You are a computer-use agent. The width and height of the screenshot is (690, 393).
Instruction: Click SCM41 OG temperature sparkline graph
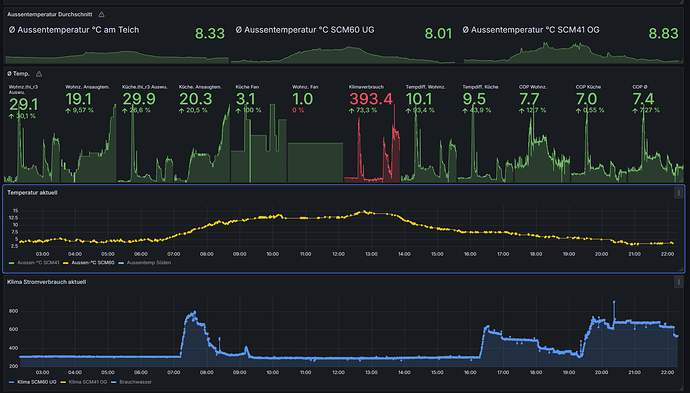pyautogui.click(x=572, y=53)
